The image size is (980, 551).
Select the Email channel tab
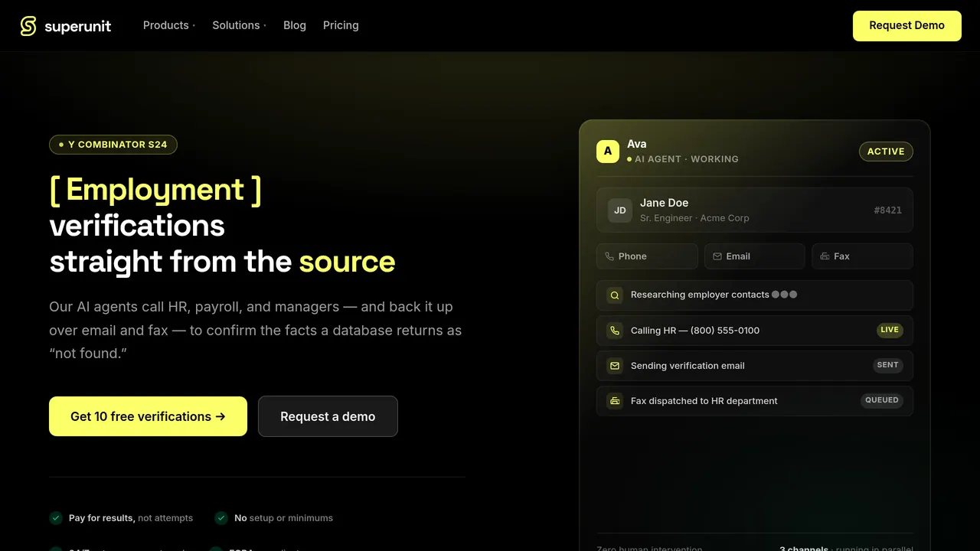[x=755, y=256]
